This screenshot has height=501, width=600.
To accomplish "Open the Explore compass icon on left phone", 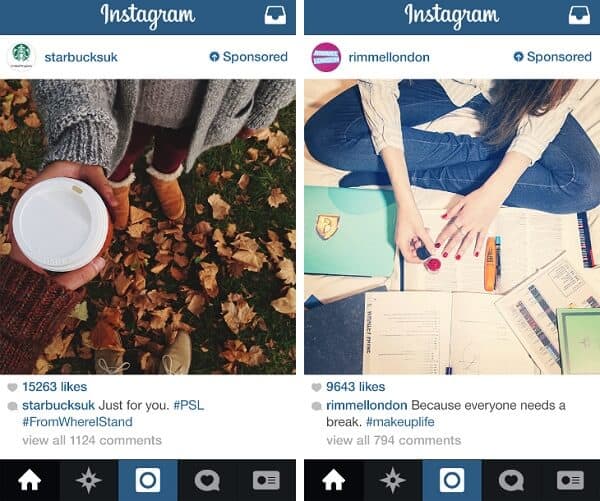I will coord(88,480).
